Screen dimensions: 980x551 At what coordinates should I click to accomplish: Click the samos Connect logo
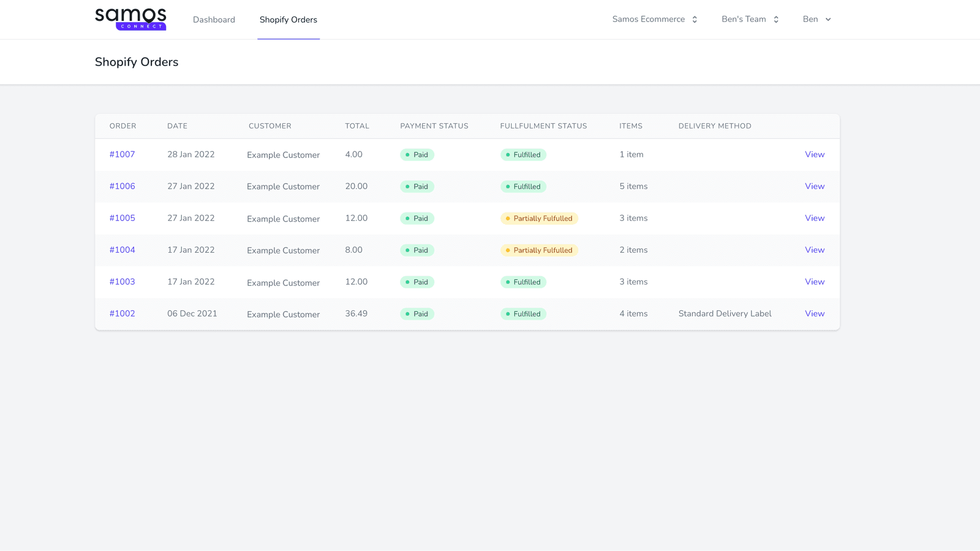click(130, 18)
